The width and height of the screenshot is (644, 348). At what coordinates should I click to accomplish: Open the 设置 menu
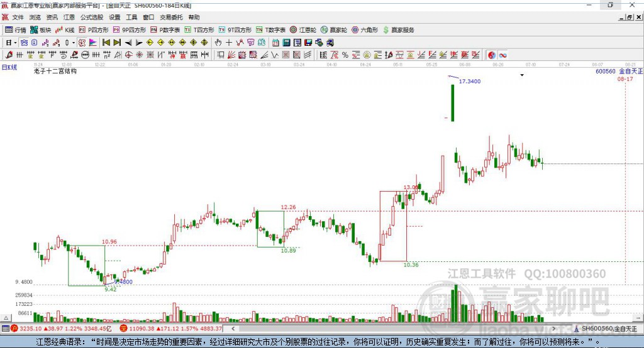click(114, 17)
